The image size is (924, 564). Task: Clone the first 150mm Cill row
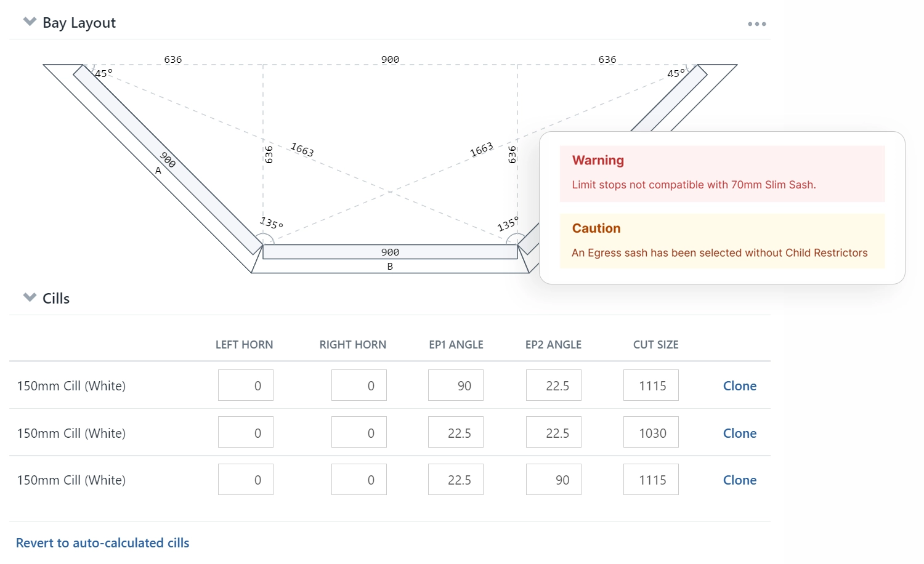739,386
